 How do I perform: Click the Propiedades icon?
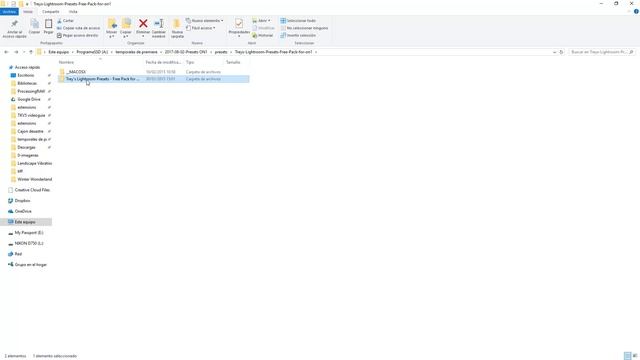pos(239,24)
